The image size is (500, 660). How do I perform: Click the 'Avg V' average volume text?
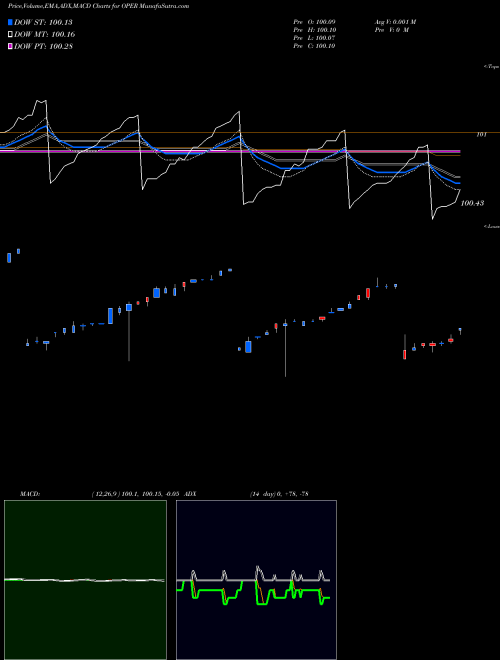tap(395, 22)
